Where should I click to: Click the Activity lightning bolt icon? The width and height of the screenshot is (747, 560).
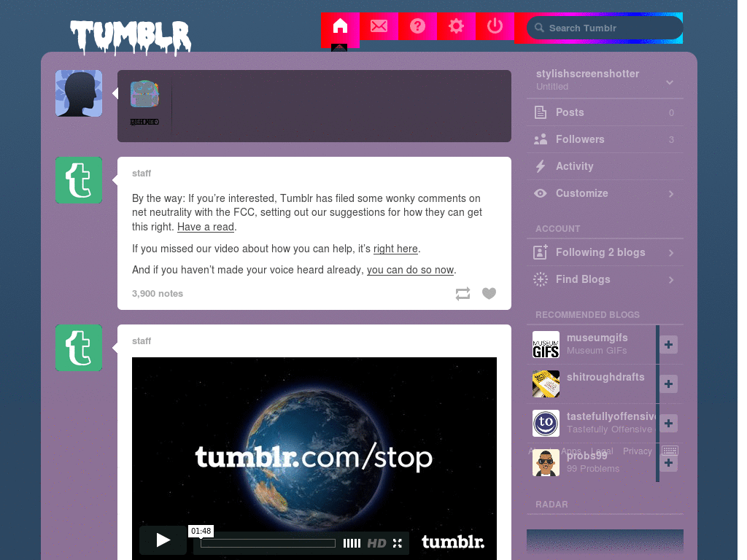tap(541, 166)
